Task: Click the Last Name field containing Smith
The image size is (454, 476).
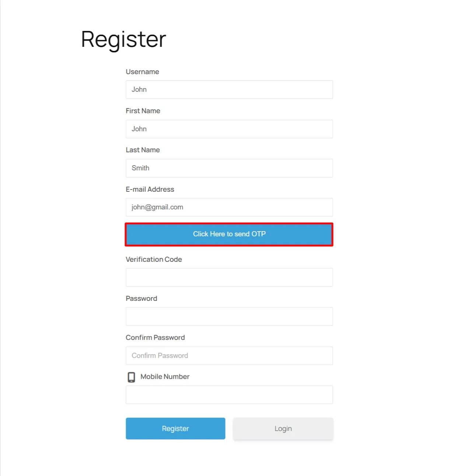Action: (x=229, y=168)
